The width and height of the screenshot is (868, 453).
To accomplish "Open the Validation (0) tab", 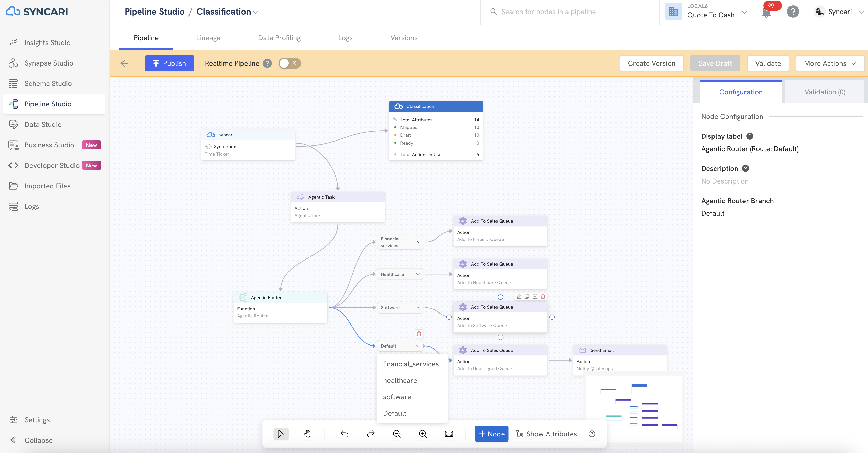I will pos(825,92).
